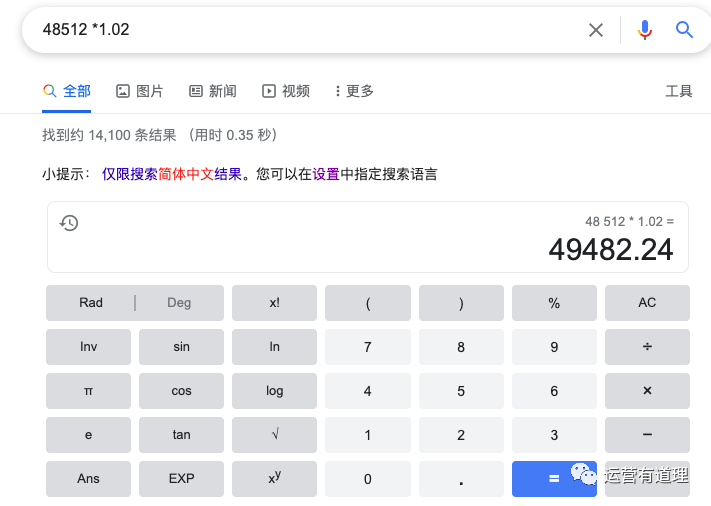Click the tan key

tap(181, 435)
